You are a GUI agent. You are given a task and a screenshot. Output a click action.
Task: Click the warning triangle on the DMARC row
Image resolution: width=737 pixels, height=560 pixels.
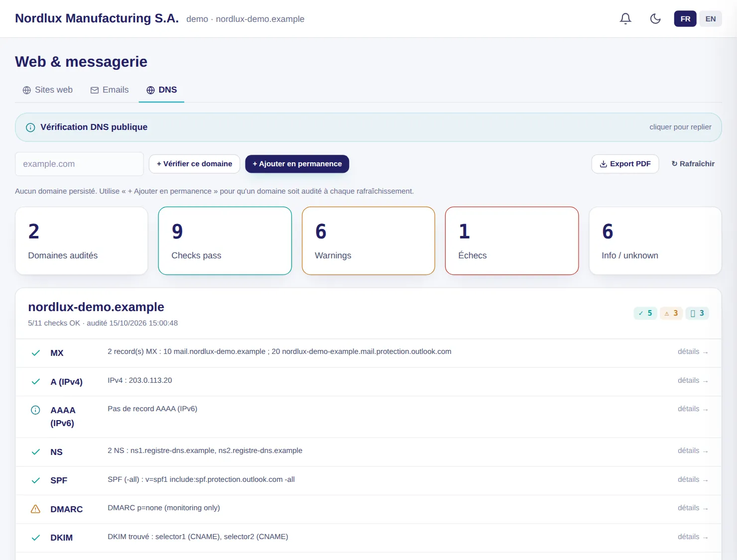point(36,509)
